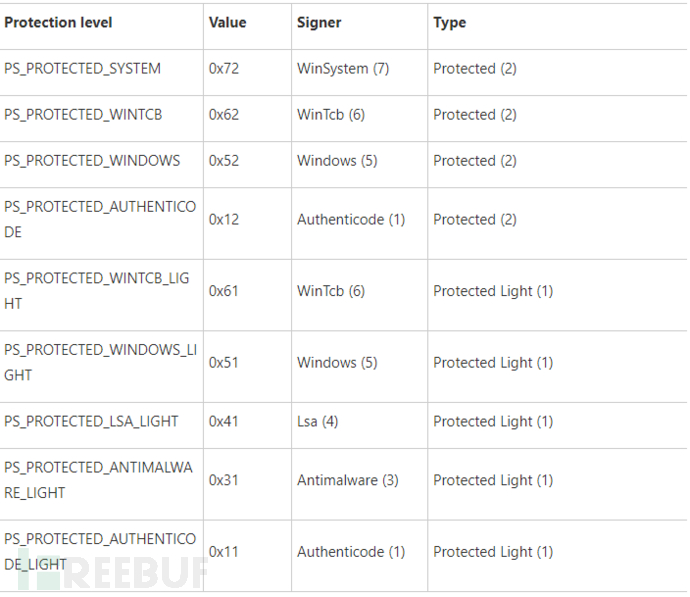
Task: Click the Signer column header
Action: [x=319, y=22]
